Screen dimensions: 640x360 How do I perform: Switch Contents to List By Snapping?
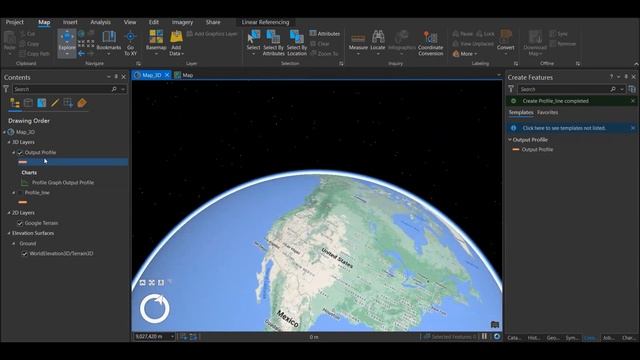[68, 103]
